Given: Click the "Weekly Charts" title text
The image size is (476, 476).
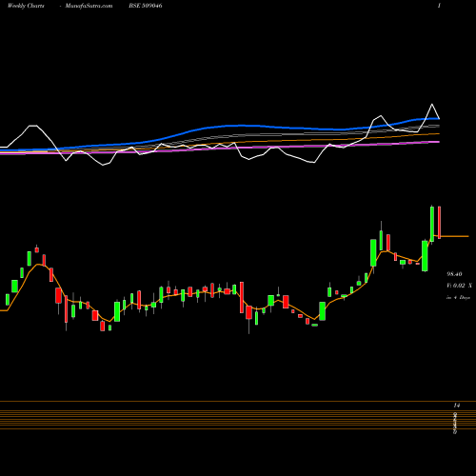Looking at the screenshot, I should click(26, 6).
